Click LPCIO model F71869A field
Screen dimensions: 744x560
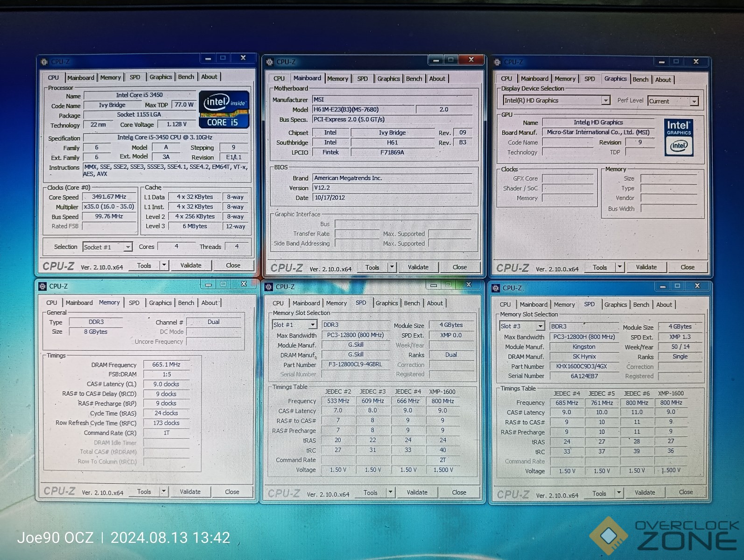click(x=392, y=152)
